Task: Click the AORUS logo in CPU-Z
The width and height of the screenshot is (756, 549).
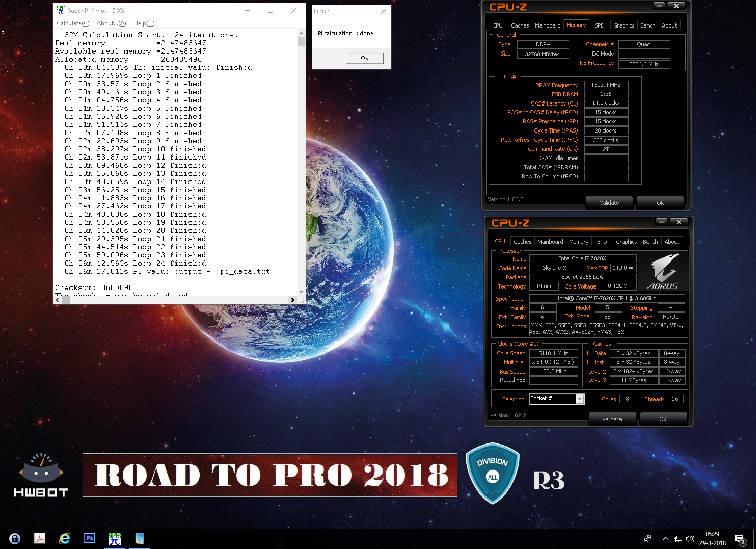Action: click(663, 271)
